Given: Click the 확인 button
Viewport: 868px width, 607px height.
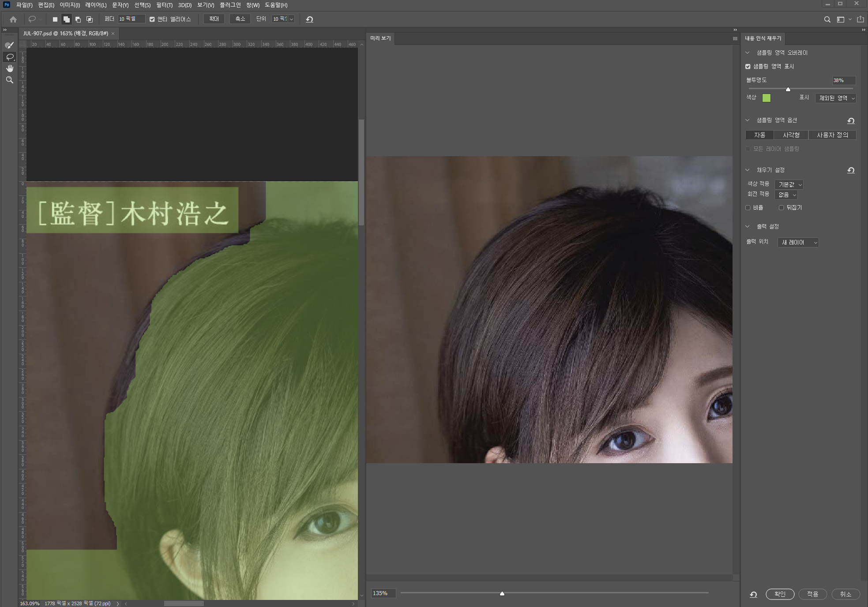Looking at the screenshot, I should [x=780, y=594].
